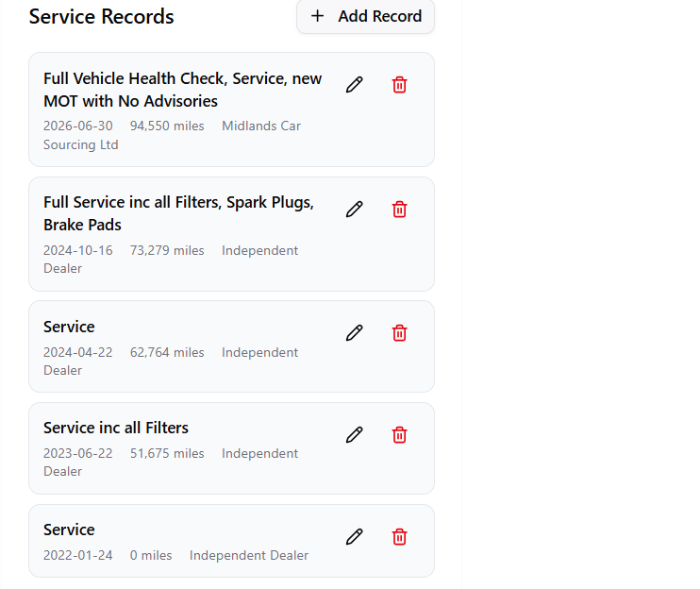Screen dimensions: 700x589
Task: Select the Full Service inc all Filters title
Action: click(x=178, y=213)
